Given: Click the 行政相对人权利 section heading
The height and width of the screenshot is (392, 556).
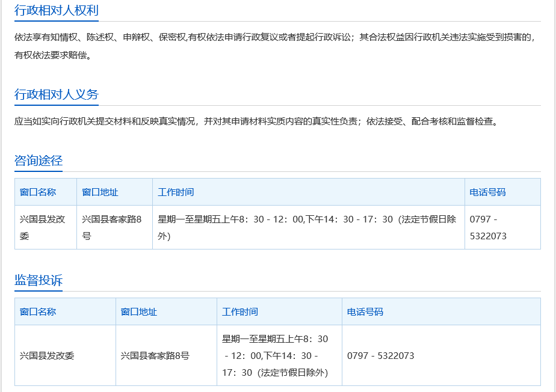Looking at the screenshot, I should coord(57,10).
